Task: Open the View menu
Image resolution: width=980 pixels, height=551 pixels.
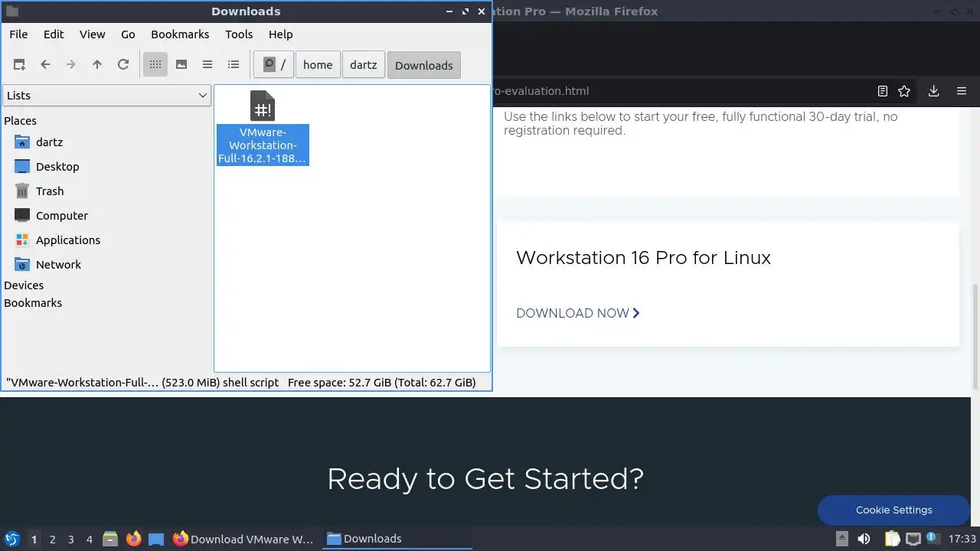Action: (x=93, y=34)
